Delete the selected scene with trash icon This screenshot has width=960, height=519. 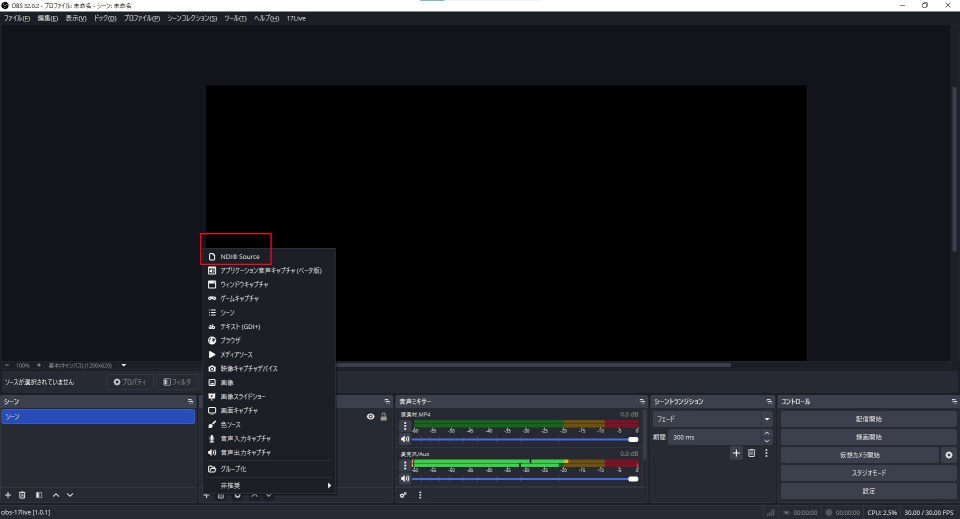click(22, 495)
